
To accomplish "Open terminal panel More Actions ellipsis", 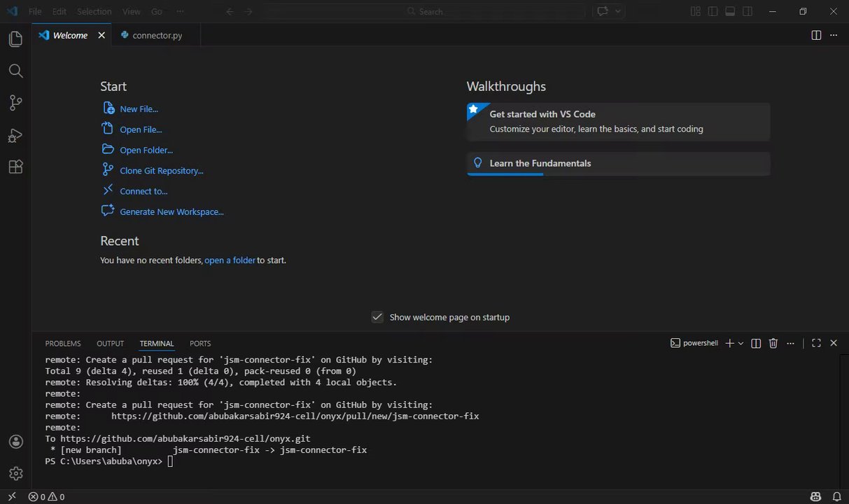I will 791,343.
